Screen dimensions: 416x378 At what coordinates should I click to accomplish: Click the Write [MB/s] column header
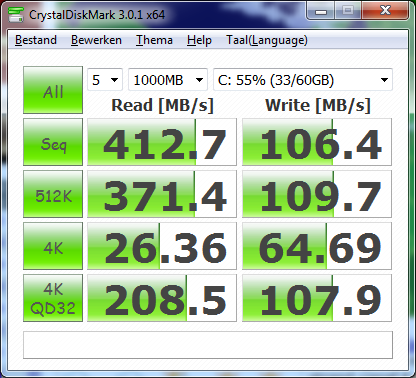tap(318, 106)
